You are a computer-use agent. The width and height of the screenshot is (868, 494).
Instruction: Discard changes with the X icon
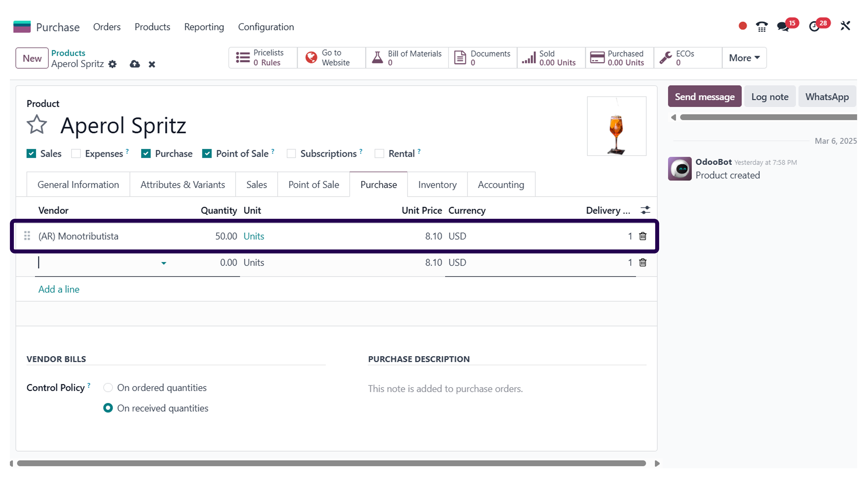click(152, 64)
